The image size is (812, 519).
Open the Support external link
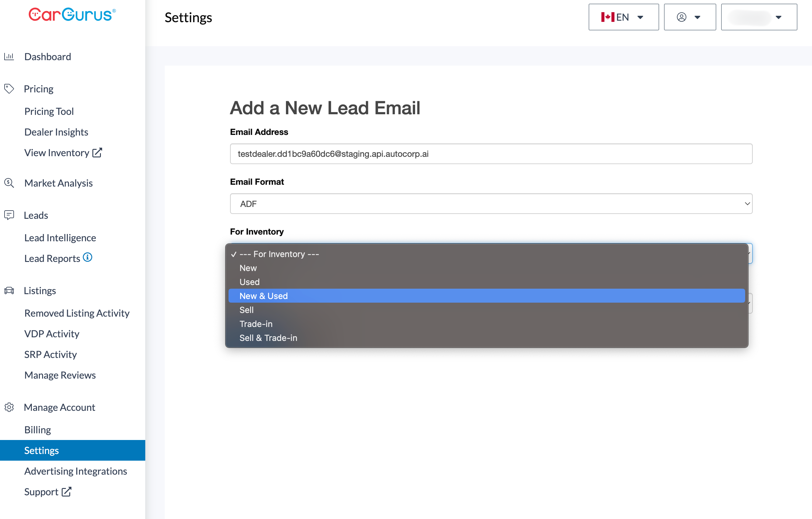pyautogui.click(x=47, y=492)
